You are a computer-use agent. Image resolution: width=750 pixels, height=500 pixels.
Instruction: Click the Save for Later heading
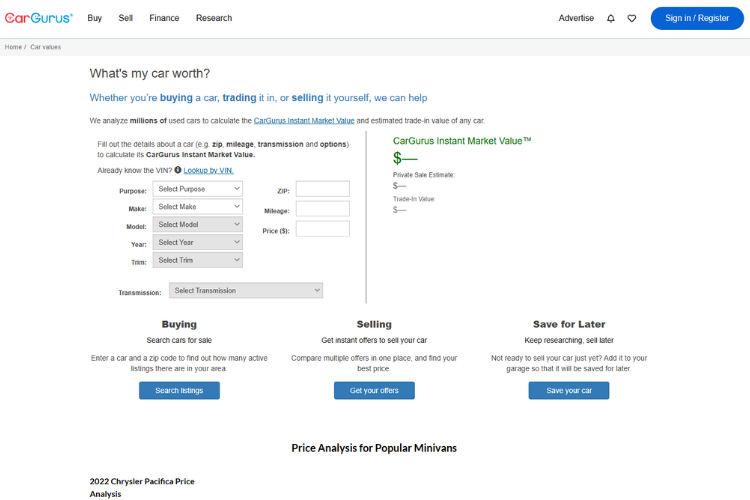569,324
